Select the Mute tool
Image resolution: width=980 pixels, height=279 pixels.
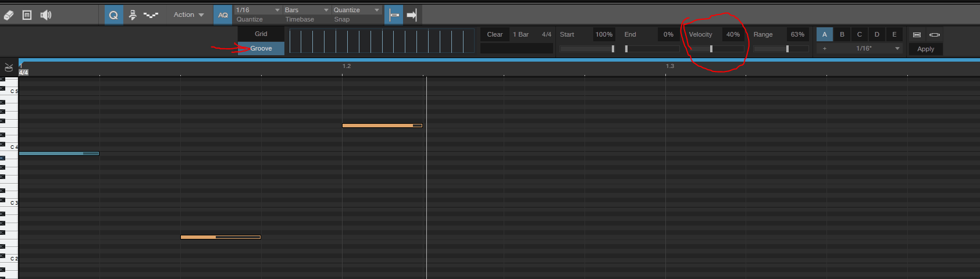click(x=27, y=15)
